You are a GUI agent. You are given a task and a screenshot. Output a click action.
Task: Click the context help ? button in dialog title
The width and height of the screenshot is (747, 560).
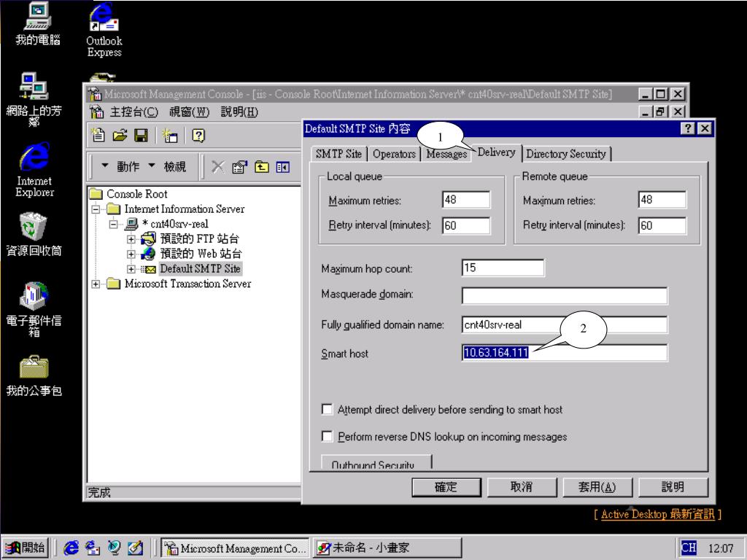687,128
